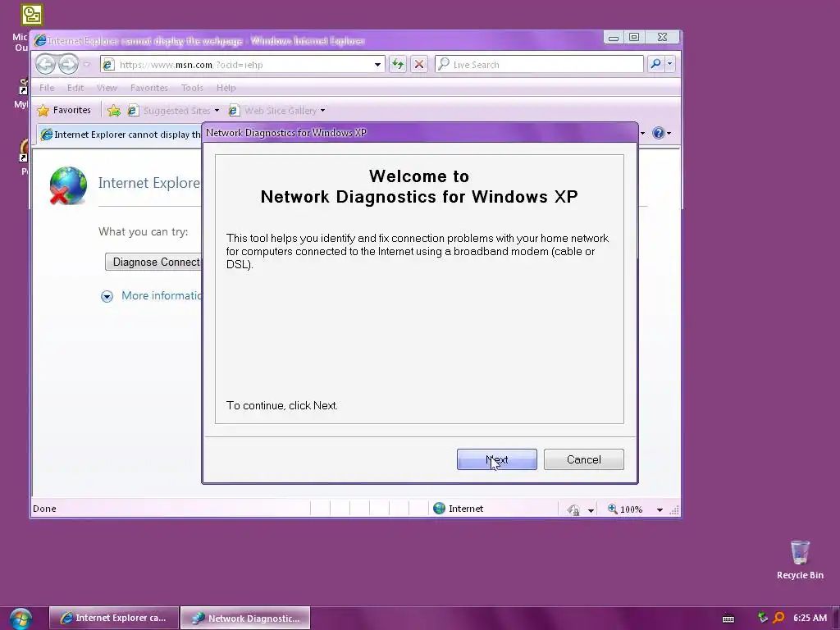Click protected mode lock icon in status bar
Screen dimensions: 840x630
pos(573,509)
